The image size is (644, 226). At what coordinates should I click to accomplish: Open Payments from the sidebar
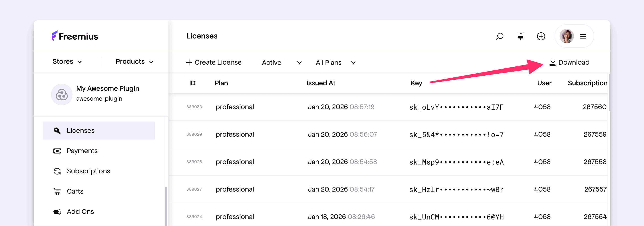[82, 151]
